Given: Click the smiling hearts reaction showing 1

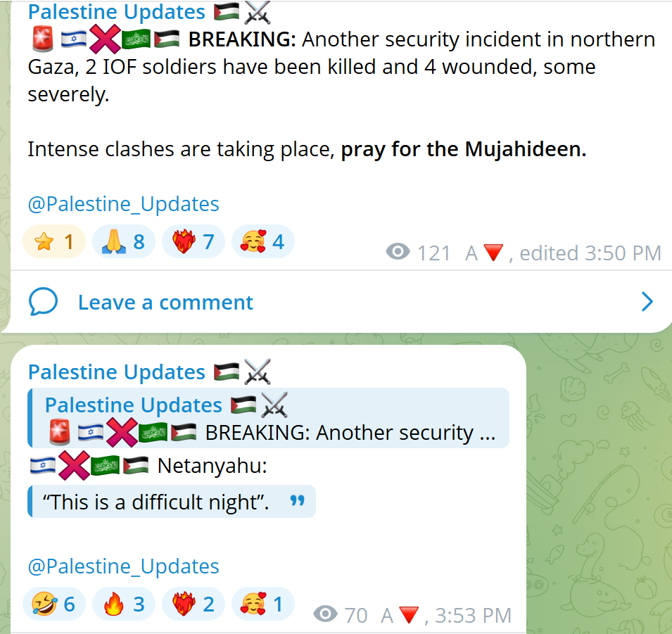Looking at the screenshot, I should [x=262, y=604].
